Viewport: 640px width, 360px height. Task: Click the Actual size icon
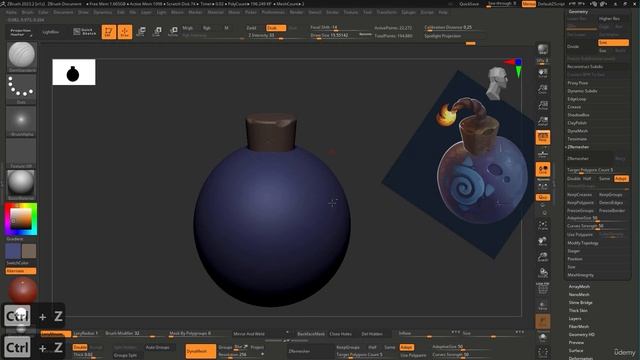(542, 105)
